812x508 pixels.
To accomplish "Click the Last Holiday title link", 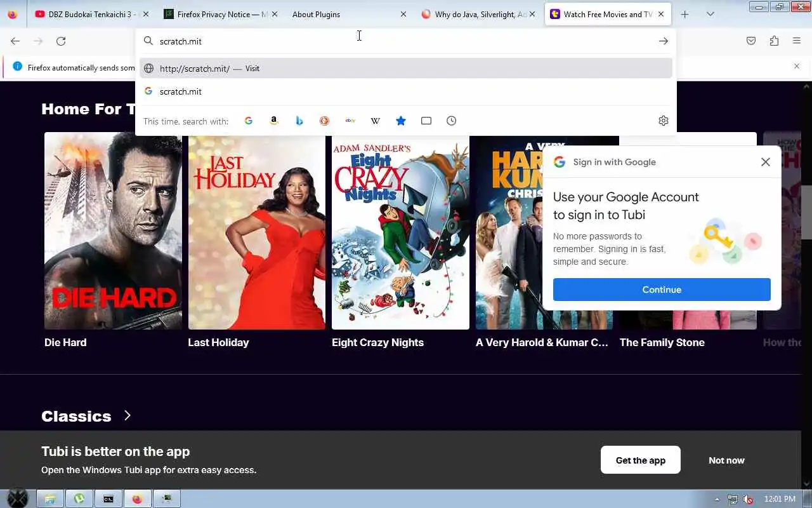I will 218,342.
